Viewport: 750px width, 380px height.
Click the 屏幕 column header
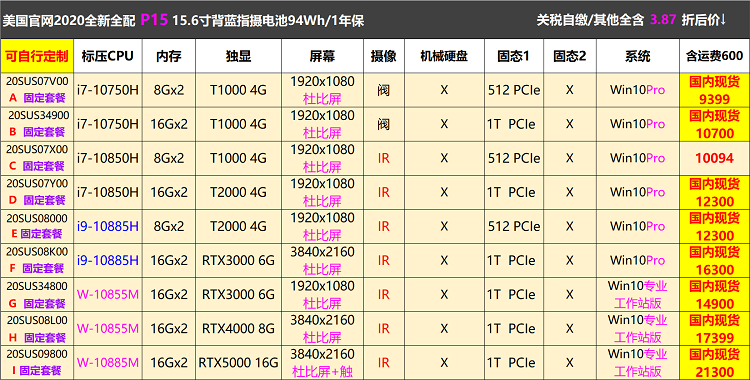[322, 56]
